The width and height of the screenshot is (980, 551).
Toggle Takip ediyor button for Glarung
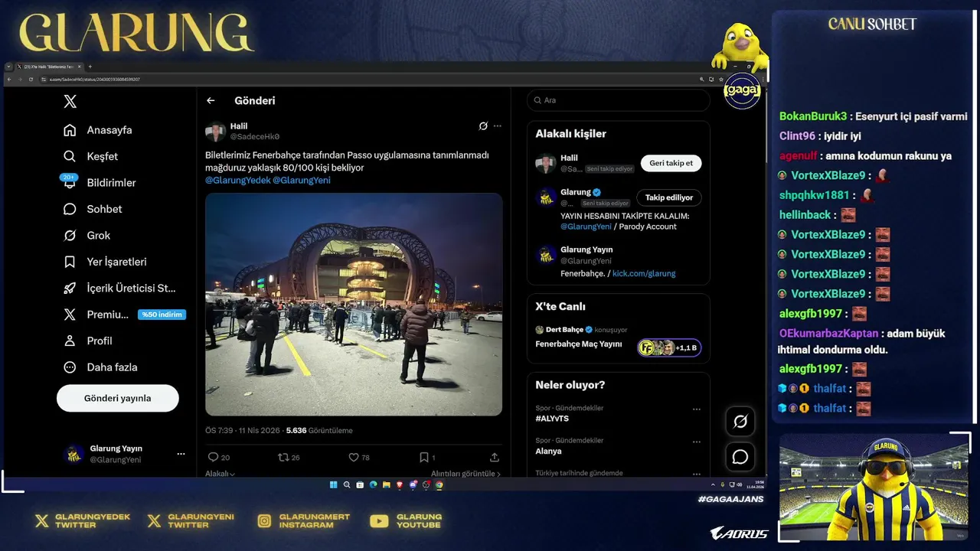coord(668,197)
